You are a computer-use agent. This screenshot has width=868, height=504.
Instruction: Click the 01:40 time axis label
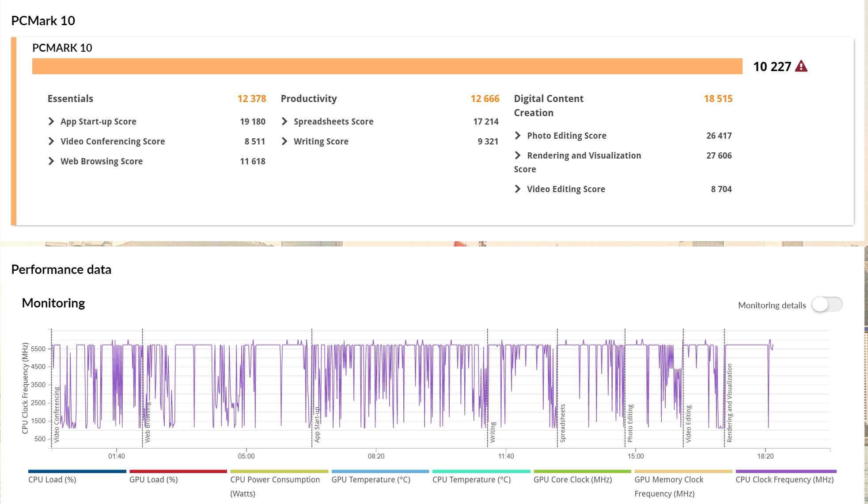point(117,456)
